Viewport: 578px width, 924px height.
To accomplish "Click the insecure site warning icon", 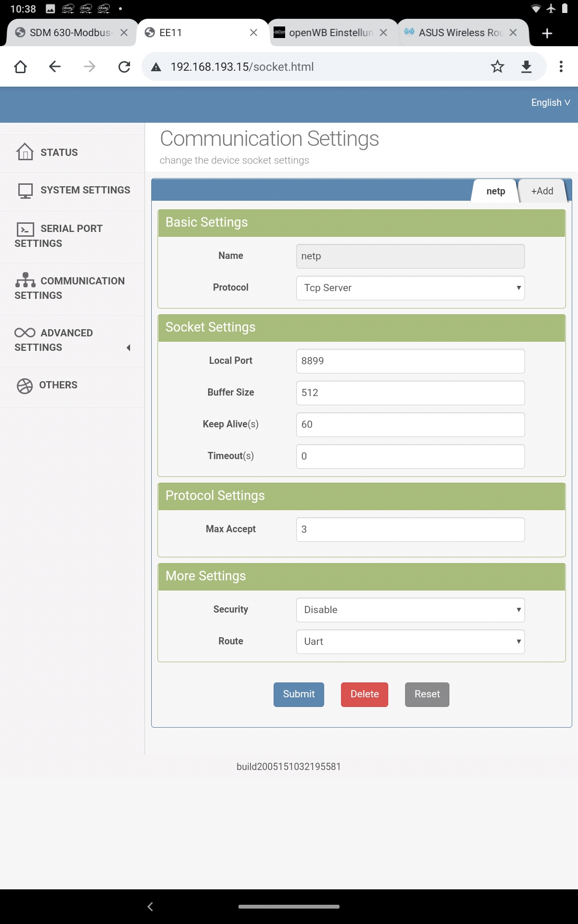I will pos(156,67).
